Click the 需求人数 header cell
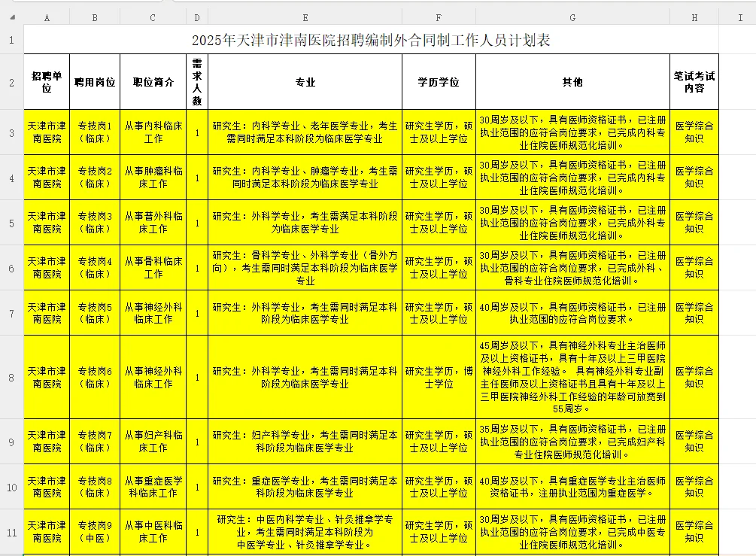Screen dimensions: 756x556 [x=197, y=82]
